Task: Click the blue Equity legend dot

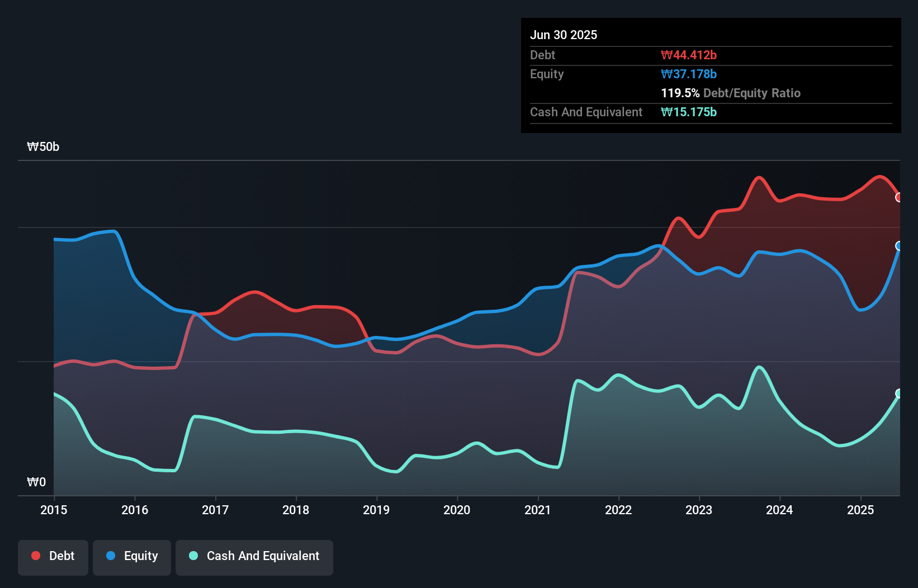Action: coord(111,556)
